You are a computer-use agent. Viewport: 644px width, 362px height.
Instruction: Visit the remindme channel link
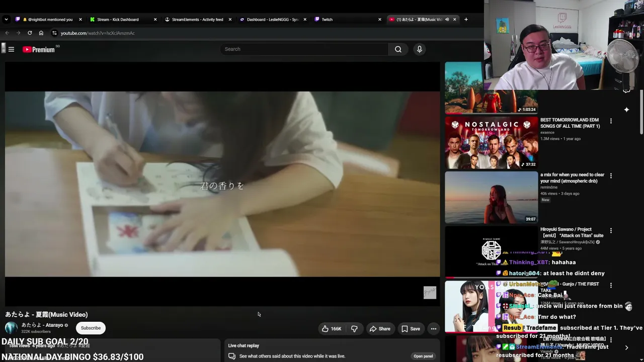[549, 188]
